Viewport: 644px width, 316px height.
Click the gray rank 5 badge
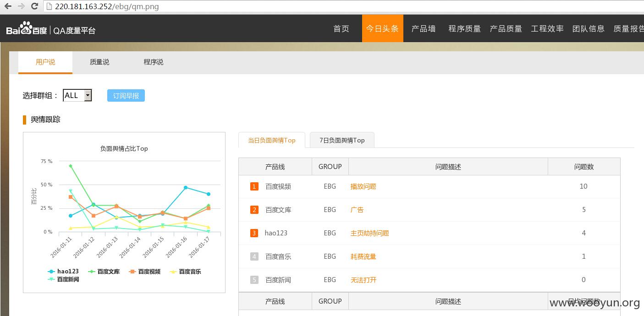[x=254, y=280]
